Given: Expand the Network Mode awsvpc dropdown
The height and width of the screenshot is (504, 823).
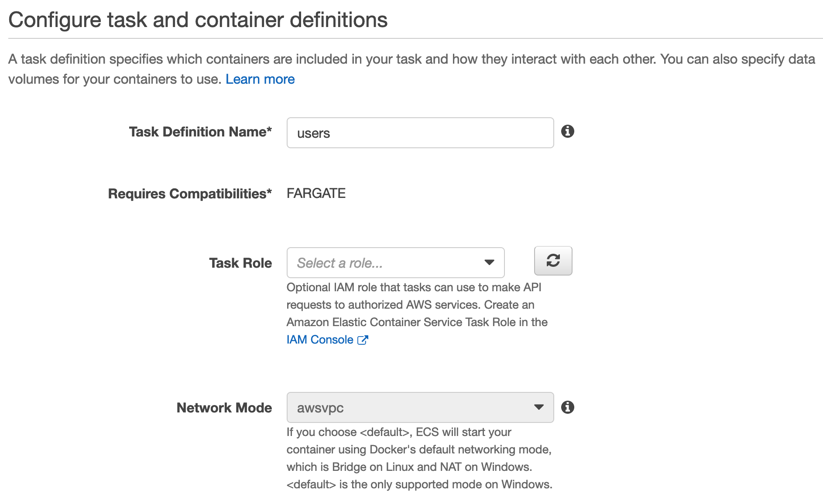Looking at the screenshot, I should [420, 407].
